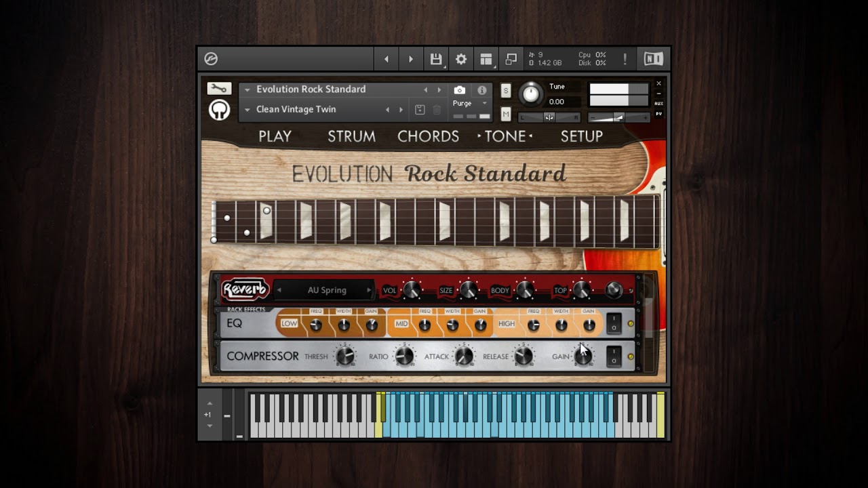Click the Reverb TOP knob
868x488 pixels.
click(x=581, y=290)
